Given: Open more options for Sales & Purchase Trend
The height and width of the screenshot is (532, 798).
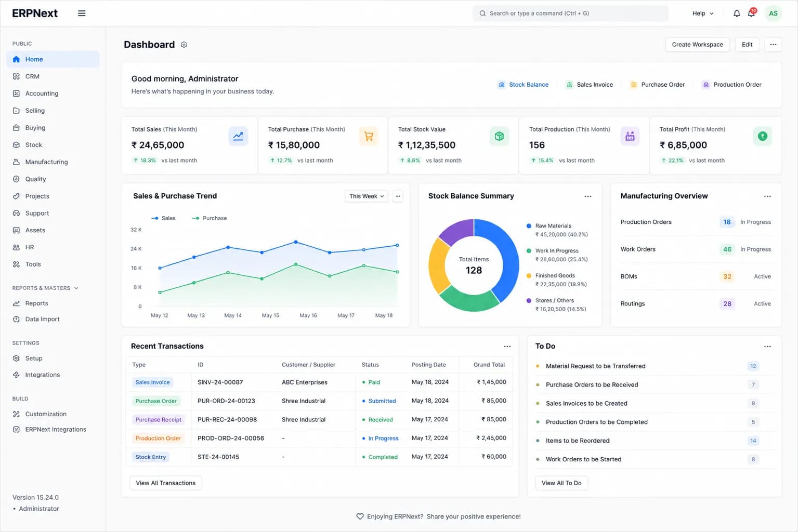Looking at the screenshot, I should click(x=398, y=196).
